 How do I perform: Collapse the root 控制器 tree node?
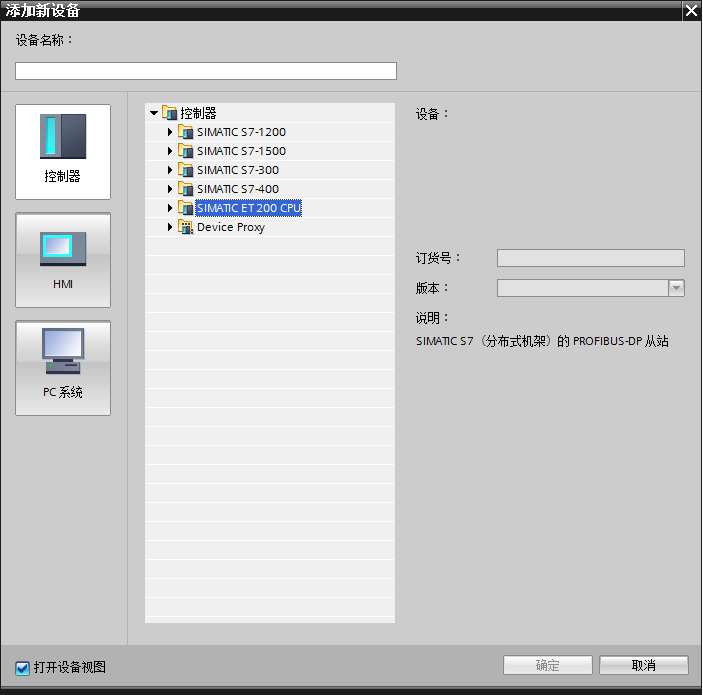(x=153, y=113)
